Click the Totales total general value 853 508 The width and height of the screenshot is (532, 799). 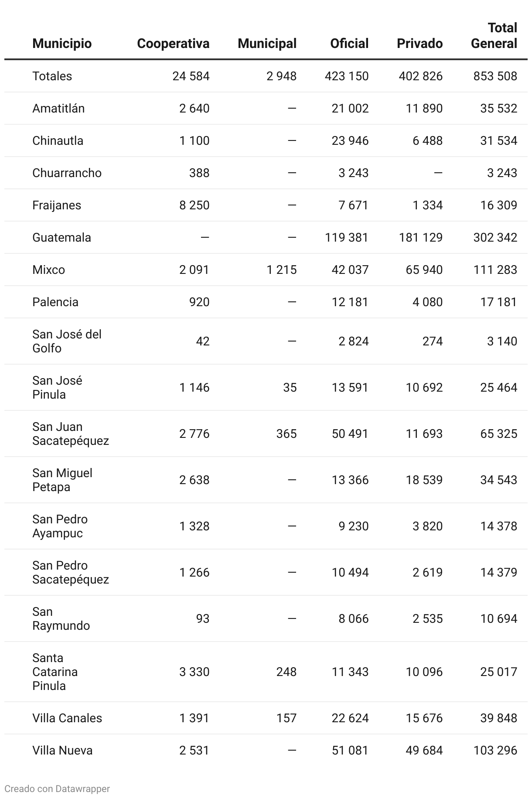click(x=495, y=76)
